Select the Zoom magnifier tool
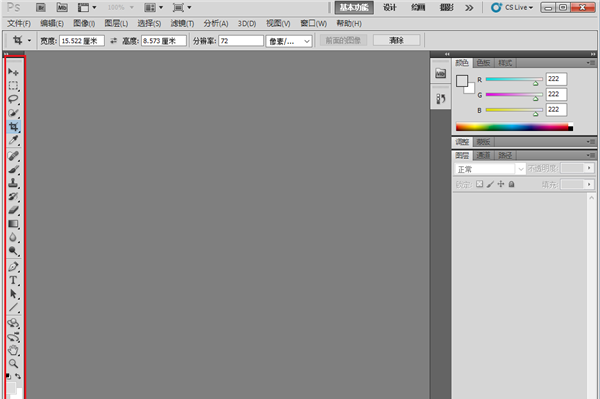Viewport: 600px width, 399px height. click(13, 364)
